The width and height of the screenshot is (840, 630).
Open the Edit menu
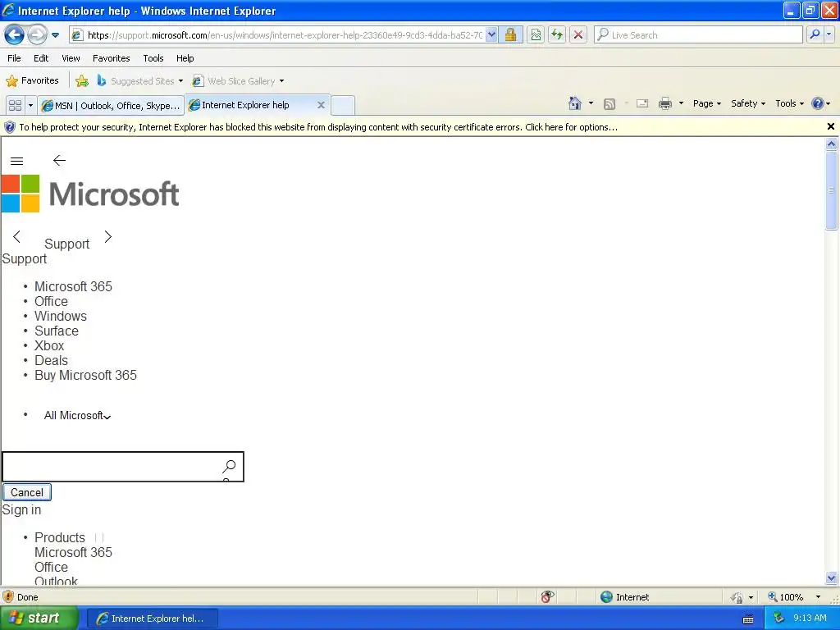click(x=41, y=58)
